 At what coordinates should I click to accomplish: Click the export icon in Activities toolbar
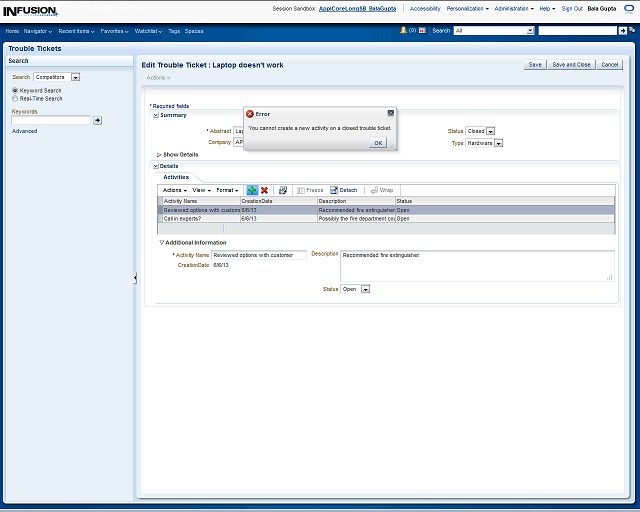tap(283, 190)
